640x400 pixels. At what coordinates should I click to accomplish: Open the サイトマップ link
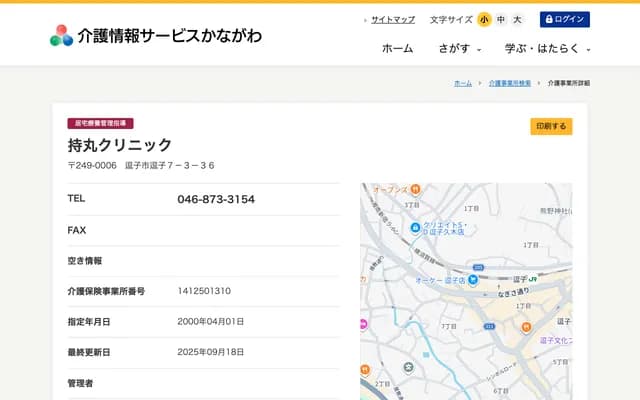click(392, 20)
